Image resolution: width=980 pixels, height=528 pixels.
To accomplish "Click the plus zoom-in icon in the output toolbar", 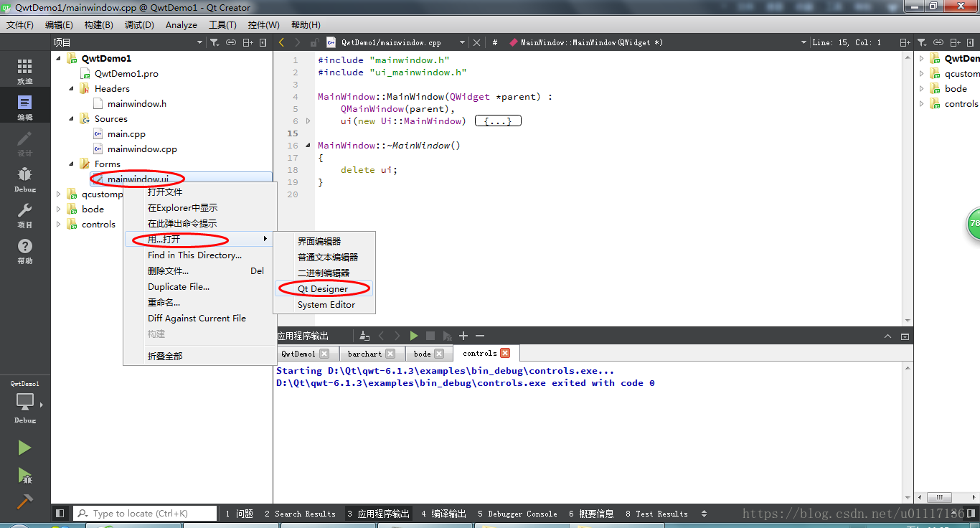I will pos(463,336).
